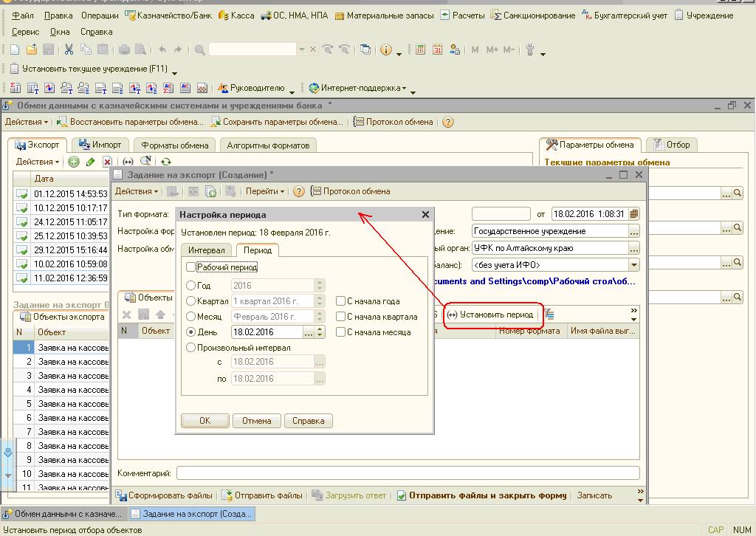Viewport: 756px width, 536px height.
Task: Click green plus Add icon on Export tab
Action: tap(74, 162)
